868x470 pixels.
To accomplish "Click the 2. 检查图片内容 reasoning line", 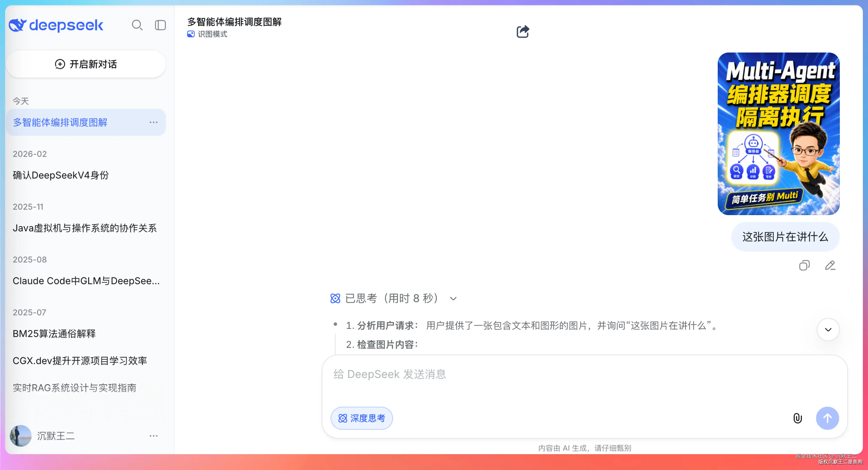I will tap(382, 344).
